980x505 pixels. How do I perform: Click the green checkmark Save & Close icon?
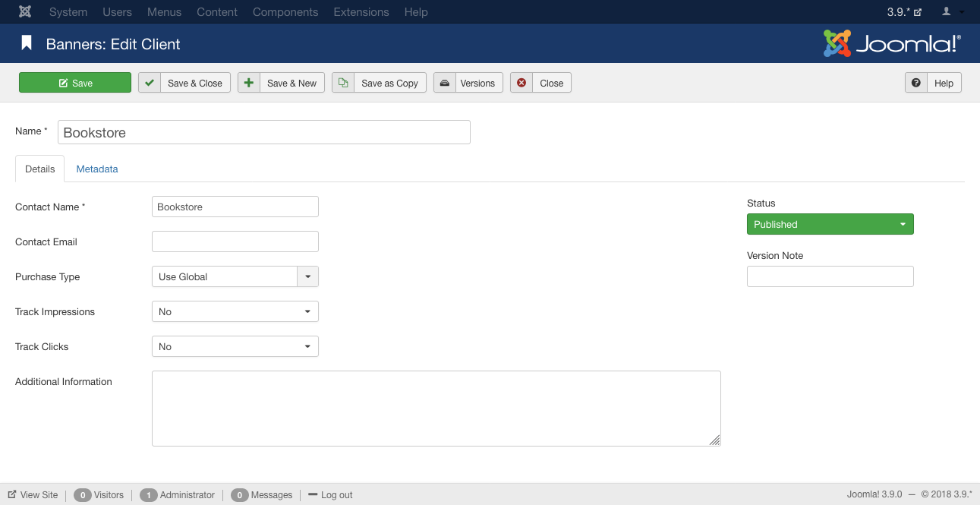(x=150, y=83)
